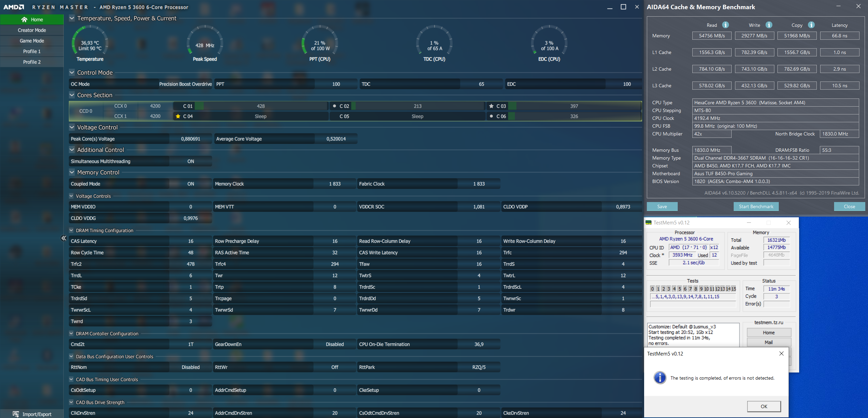This screenshot has width=868, height=418.
Task: Click the Write info icon
Action: (x=769, y=25)
